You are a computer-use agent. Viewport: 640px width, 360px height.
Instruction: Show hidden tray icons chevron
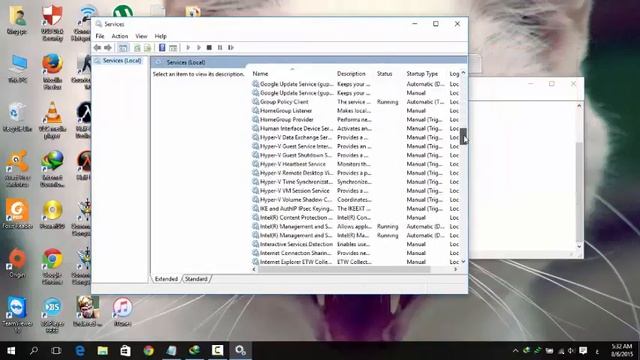[515, 351]
